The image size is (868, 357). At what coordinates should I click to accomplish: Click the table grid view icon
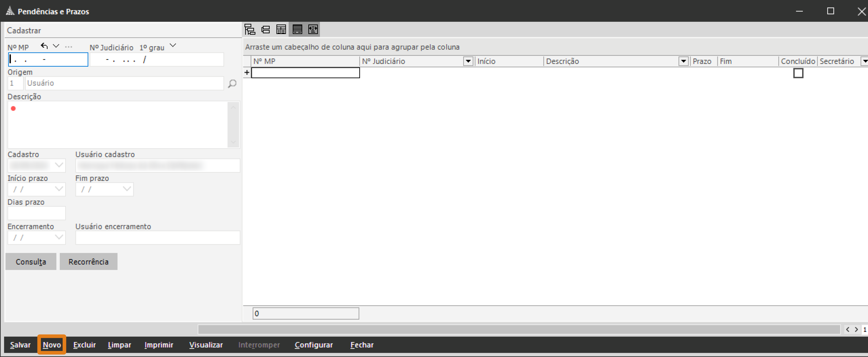click(x=281, y=30)
